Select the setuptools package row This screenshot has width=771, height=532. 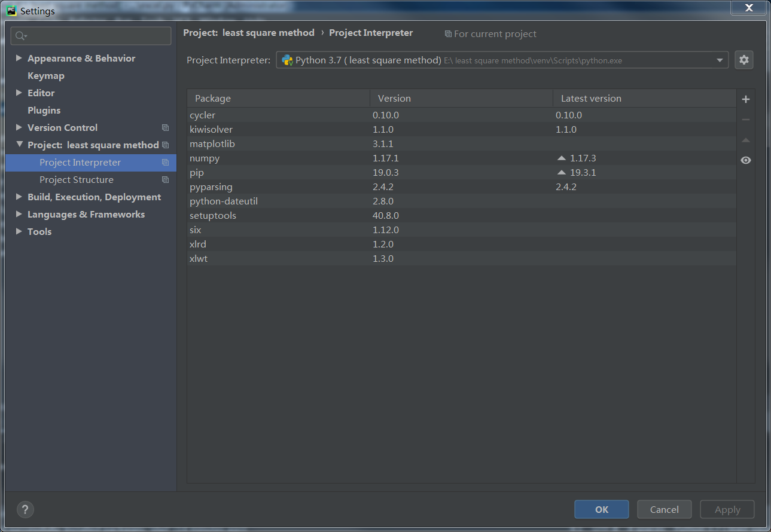click(x=461, y=215)
